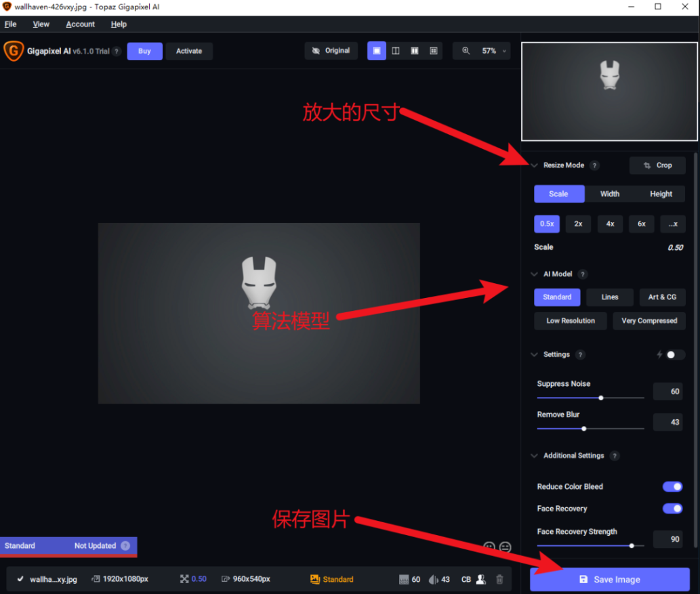
Task: Click the Buy button
Action: click(144, 51)
